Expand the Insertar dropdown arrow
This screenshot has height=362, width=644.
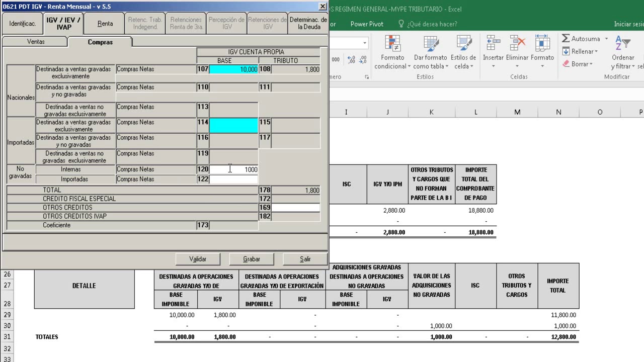click(x=493, y=66)
